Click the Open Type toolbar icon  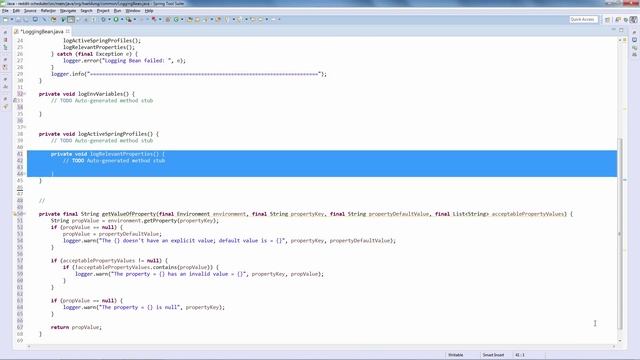(x=190, y=19)
